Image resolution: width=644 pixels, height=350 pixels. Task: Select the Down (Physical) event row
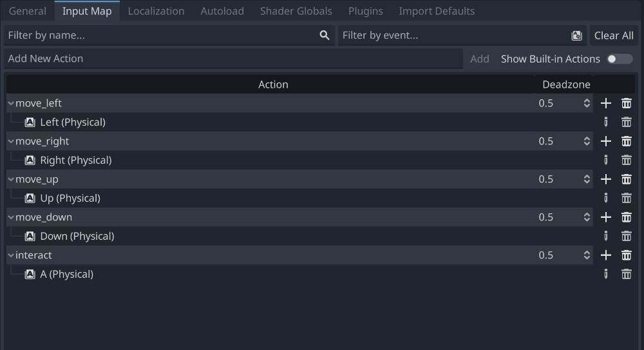pyautogui.click(x=77, y=237)
